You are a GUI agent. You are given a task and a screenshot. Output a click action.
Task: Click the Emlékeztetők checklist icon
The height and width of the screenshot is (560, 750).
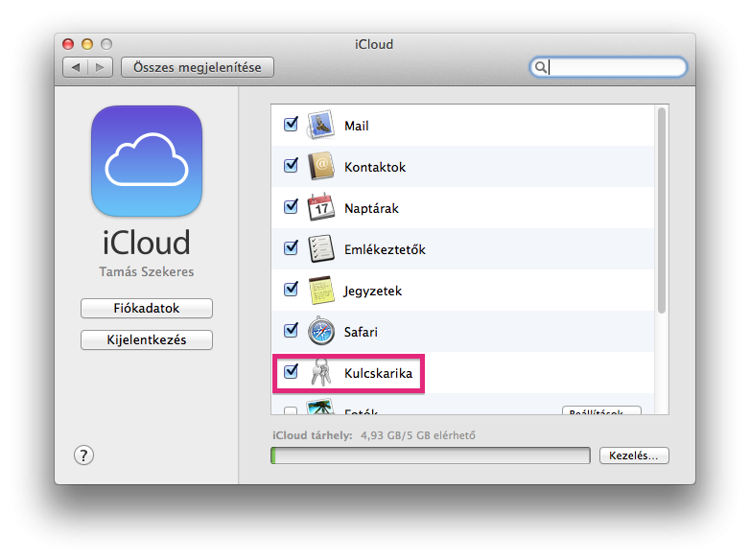(320, 248)
